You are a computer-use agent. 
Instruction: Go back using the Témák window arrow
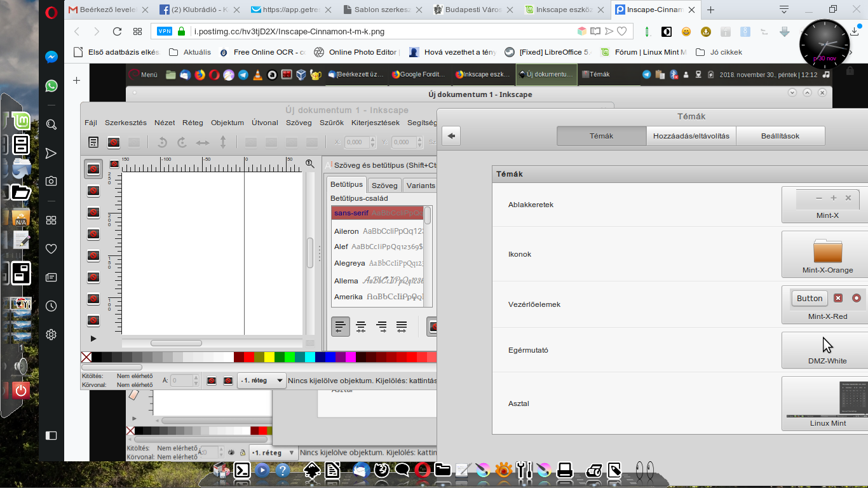451,135
